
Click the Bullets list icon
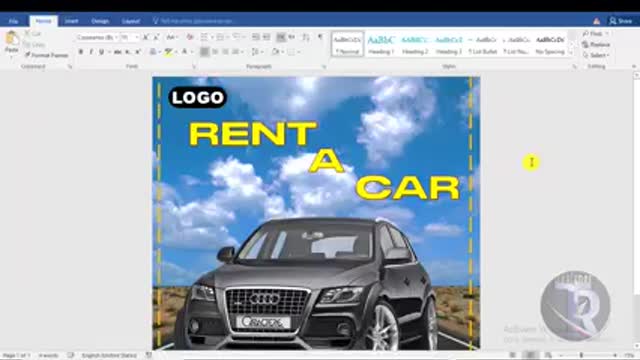click(x=204, y=38)
